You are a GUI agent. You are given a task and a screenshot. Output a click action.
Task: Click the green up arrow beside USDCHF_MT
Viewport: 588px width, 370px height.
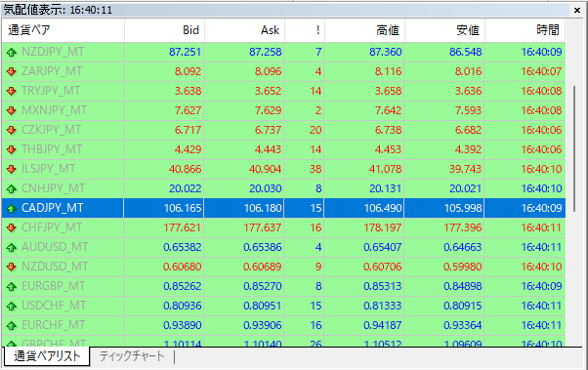coord(12,306)
